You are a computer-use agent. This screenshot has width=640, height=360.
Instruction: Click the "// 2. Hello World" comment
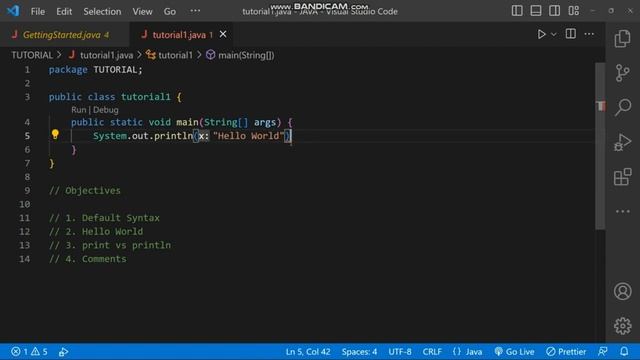[96, 232]
